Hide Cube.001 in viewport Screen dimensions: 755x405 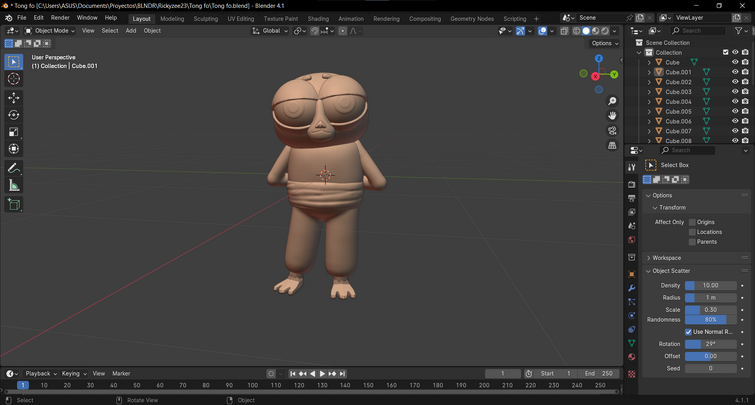coord(735,72)
